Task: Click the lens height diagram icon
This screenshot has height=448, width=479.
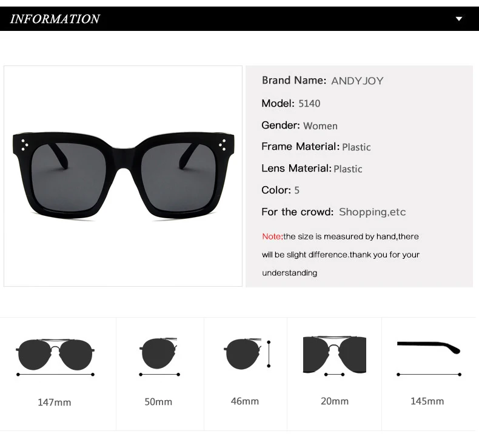Action: click(x=247, y=353)
